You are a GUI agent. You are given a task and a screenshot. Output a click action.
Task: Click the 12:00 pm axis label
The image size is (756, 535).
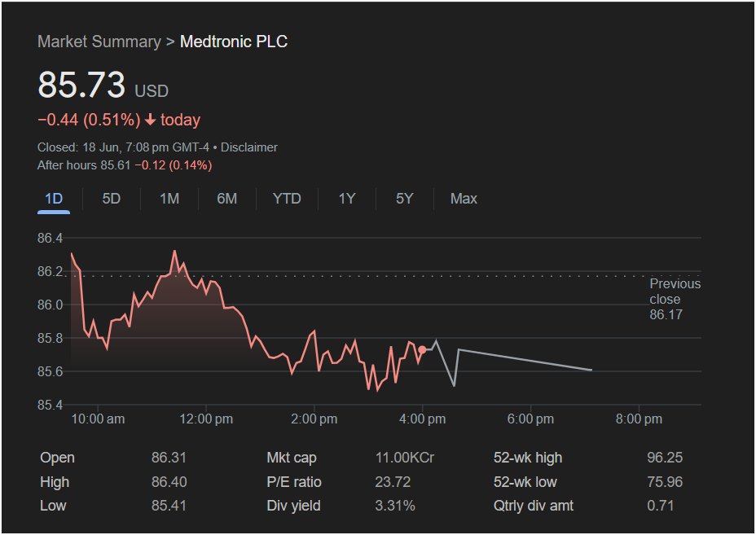point(206,419)
